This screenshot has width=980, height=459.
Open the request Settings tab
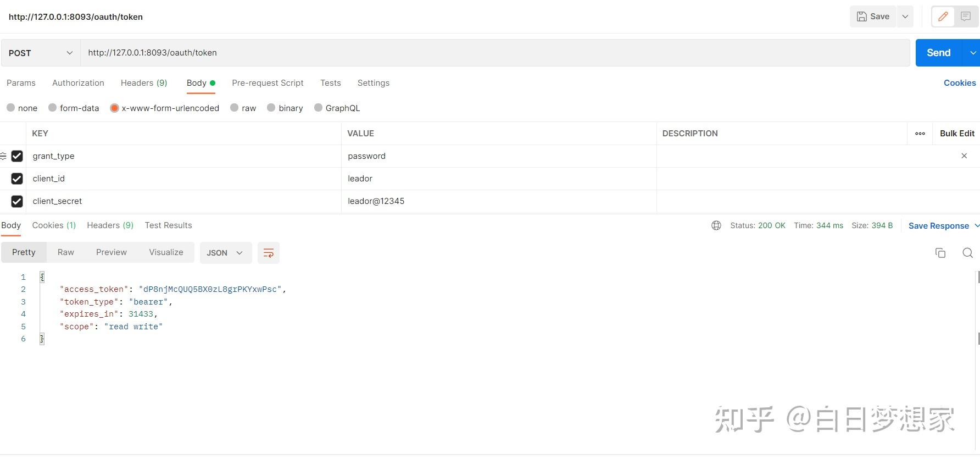374,83
